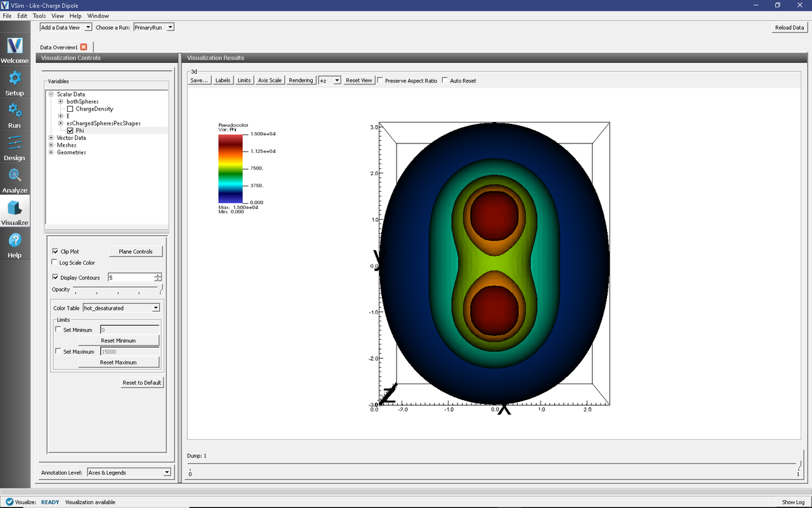Close the Data Overview1 tab
The width and height of the screenshot is (812, 508).
coord(84,47)
